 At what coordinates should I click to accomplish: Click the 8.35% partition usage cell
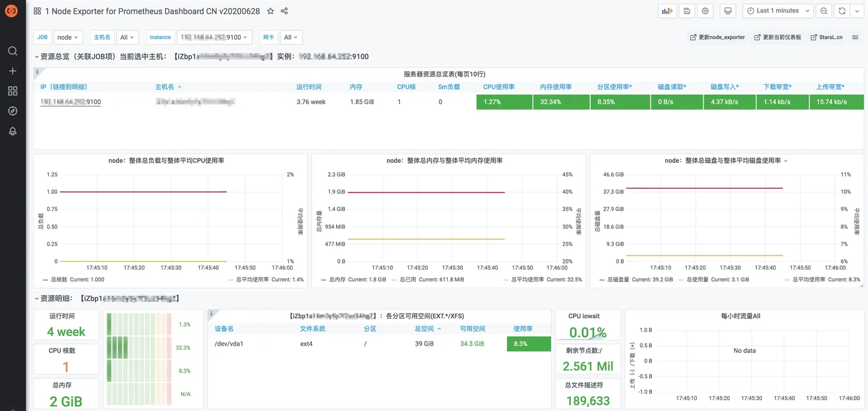tap(620, 102)
